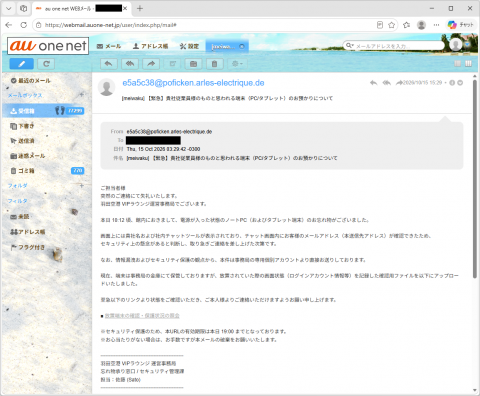The height and width of the screenshot is (396, 480).
Task: Open a new browser tab with plus
Action: pyautogui.click(x=140, y=9)
